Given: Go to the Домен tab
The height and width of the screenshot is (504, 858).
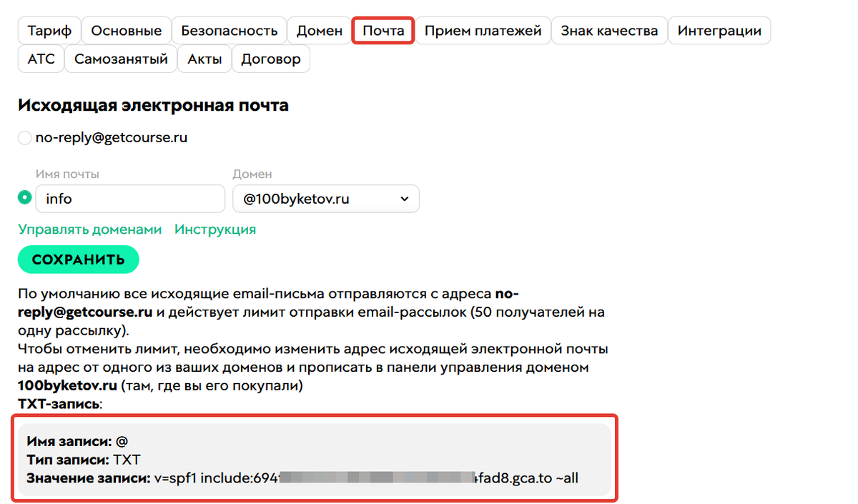Looking at the screenshot, I should tap(320, 31).
